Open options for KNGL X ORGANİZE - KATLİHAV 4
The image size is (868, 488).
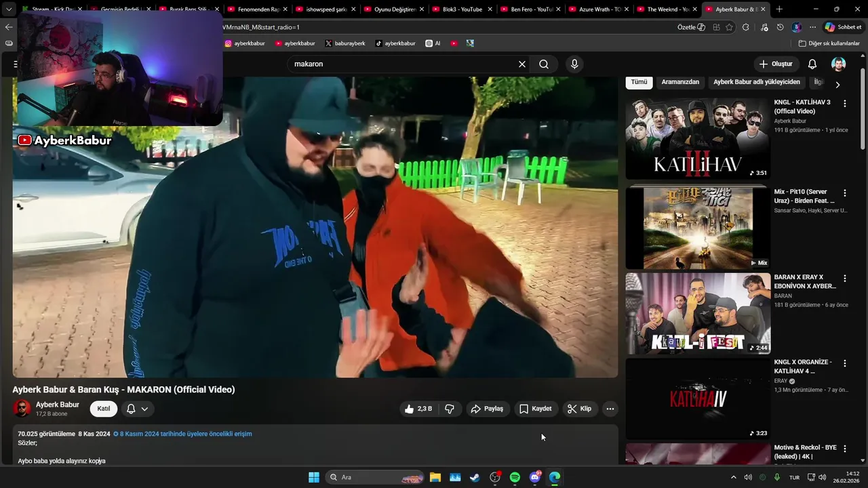tap(845, 363)
